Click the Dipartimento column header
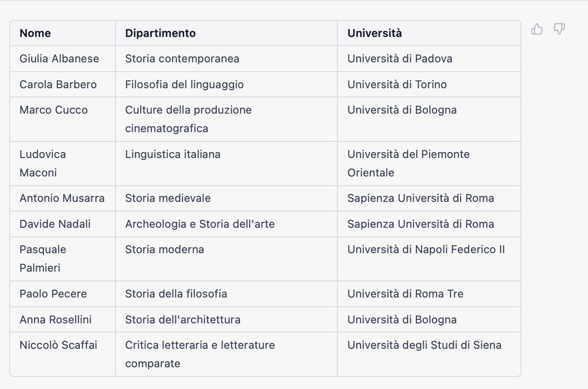 click(160, 33)
